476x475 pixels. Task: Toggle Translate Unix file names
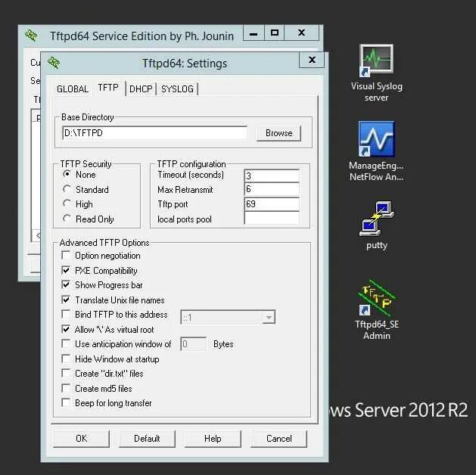point(66,300)
